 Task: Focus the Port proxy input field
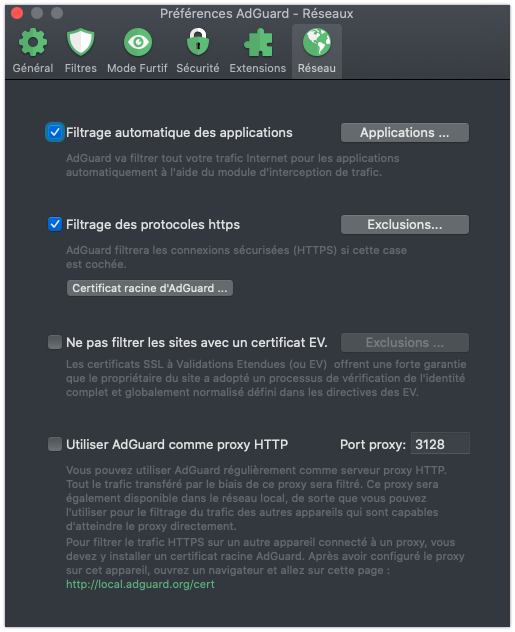pos(440,443)
